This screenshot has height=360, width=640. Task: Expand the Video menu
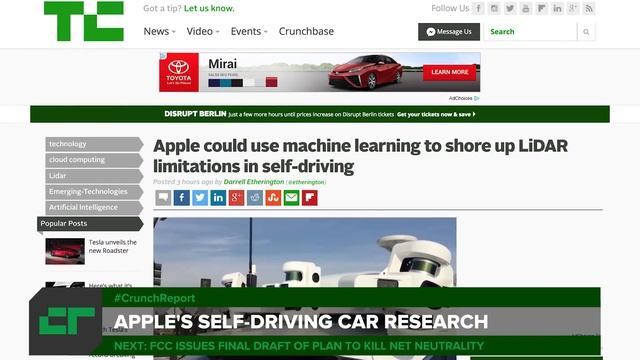(x=203, y=31)
